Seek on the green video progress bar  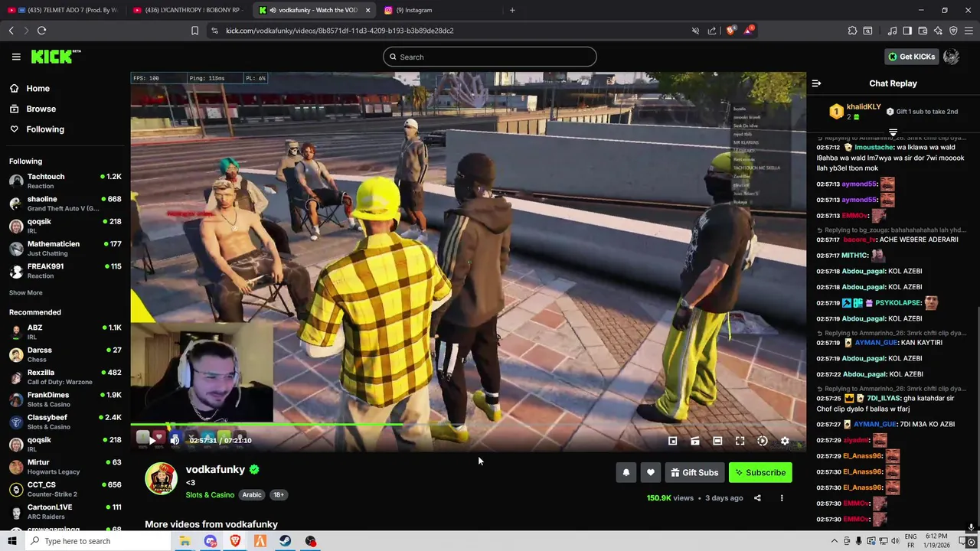pyautogui.click(x=468, y=424)
